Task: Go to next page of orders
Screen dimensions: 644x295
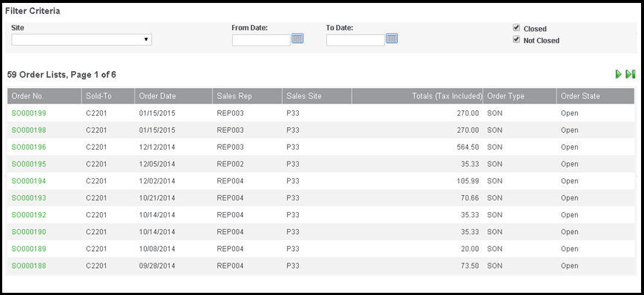Action: [x=619, y=74]
